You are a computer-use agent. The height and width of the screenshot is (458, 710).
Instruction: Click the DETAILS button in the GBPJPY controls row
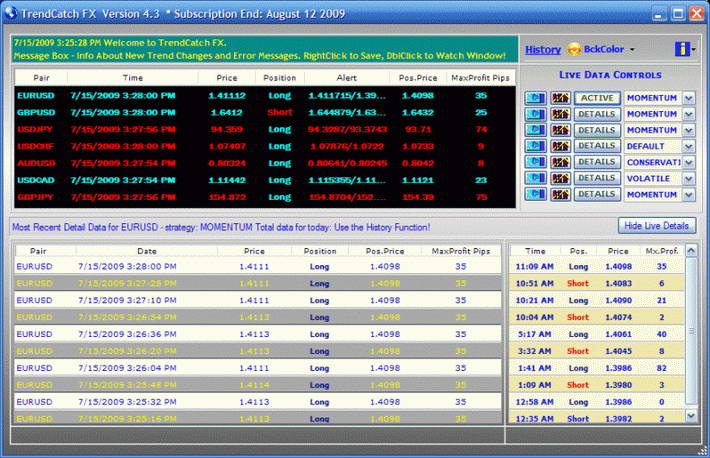[597, 194]
